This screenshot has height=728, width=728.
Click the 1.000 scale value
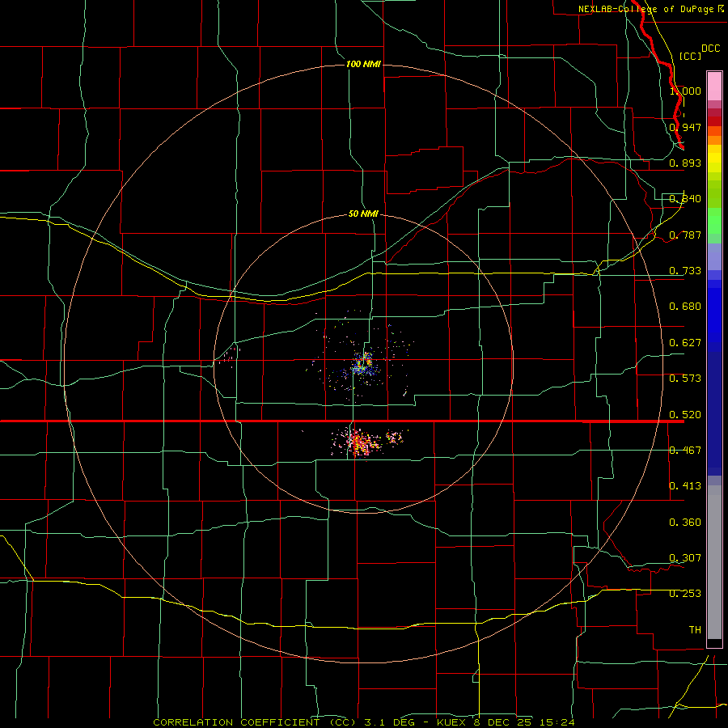click(685, 91)
